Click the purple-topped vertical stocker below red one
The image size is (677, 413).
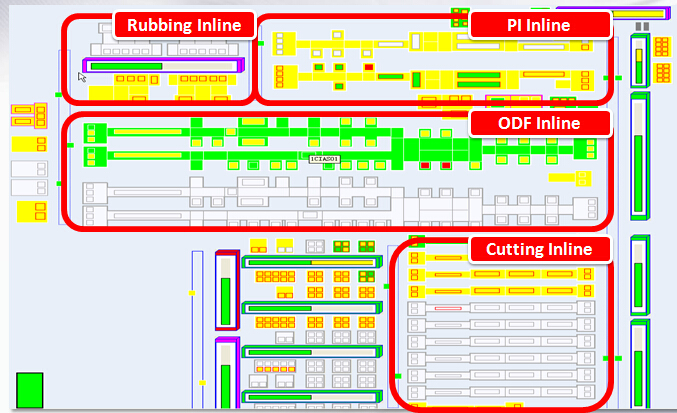click(227, 375)
